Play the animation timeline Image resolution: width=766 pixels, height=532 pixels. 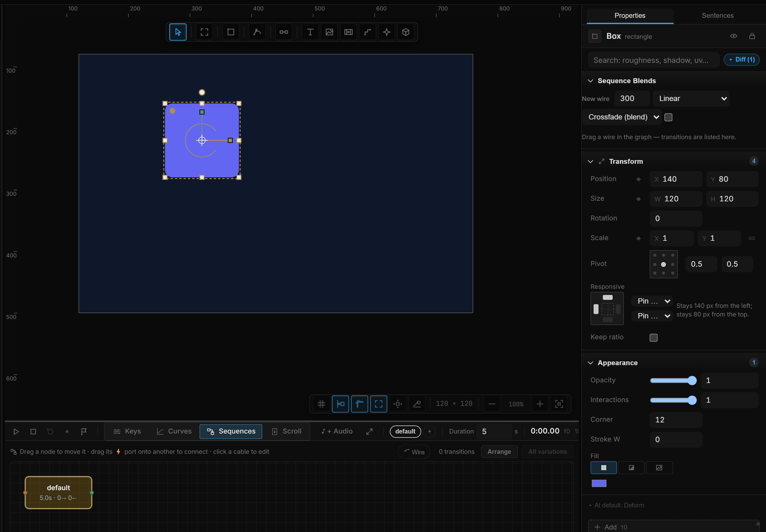click(x=16, y=432)
